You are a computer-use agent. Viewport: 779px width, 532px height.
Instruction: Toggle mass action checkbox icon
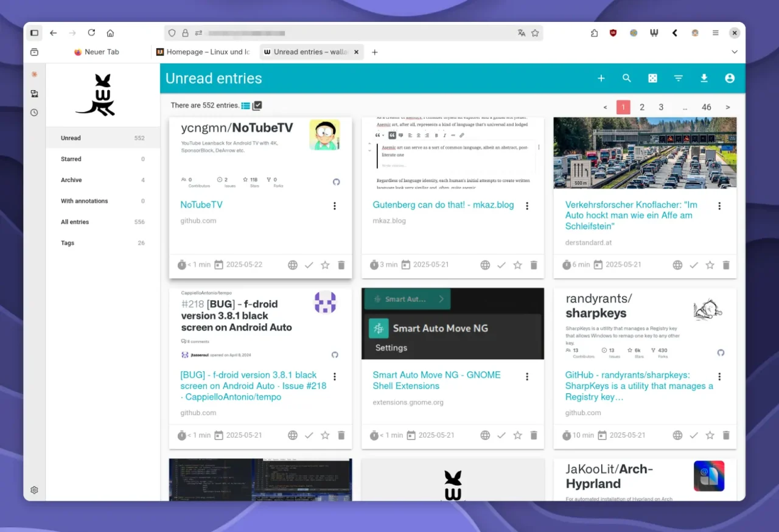pyautogui.click(x=257, y=105)
